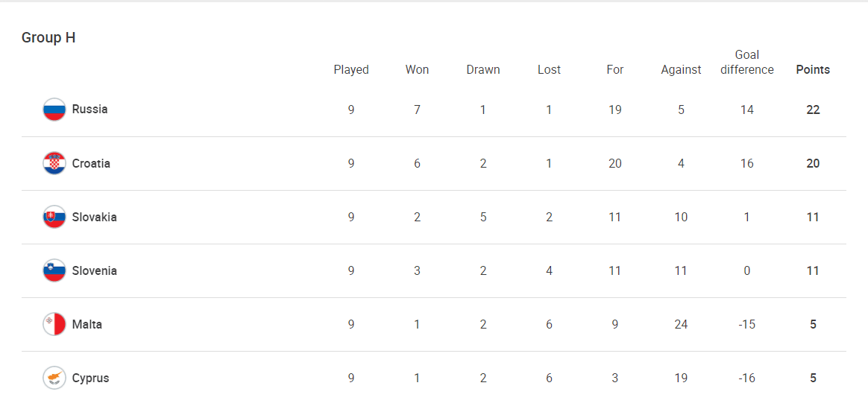Click the Played column header
The height and width of the screenshot is (412, 868).
[351, 70]
